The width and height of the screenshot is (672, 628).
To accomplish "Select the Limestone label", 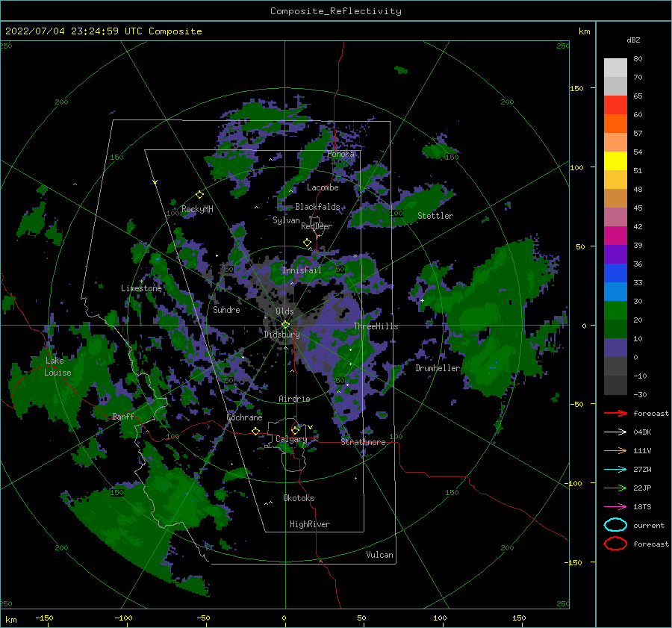I will pos(141,288).
